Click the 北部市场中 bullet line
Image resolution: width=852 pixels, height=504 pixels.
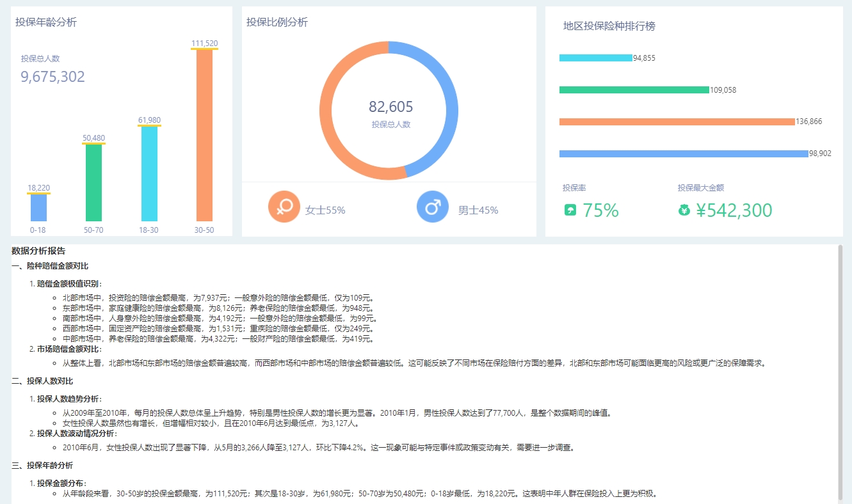(x=218, y=298)
